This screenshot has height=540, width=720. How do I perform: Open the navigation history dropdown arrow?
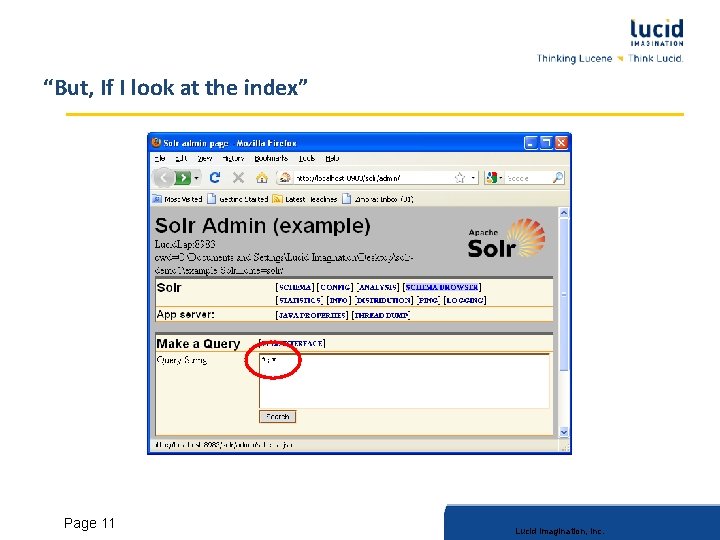(x=197, y=178)
